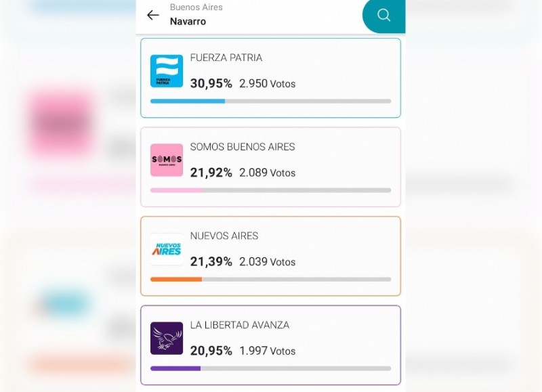
Task: Open the search magnifier button
Action: pos(384,15)
